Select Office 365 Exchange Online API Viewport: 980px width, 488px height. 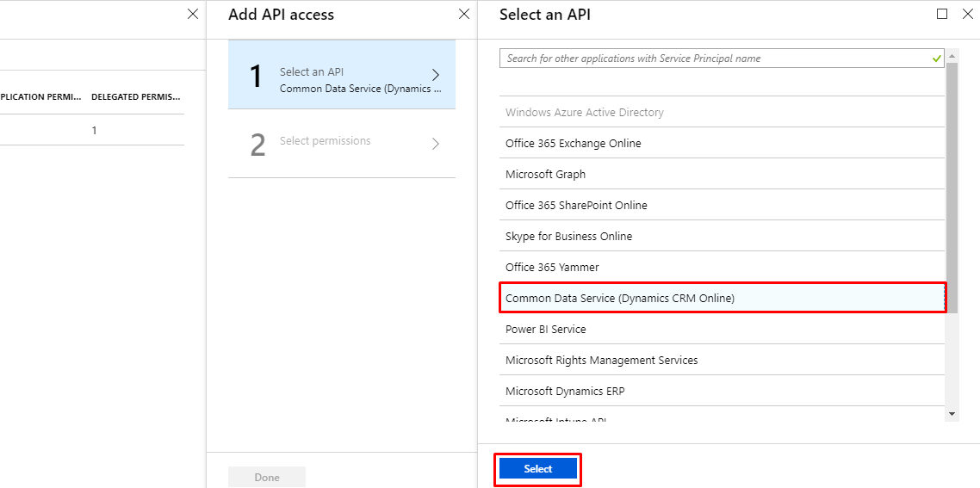click(574, 144)
